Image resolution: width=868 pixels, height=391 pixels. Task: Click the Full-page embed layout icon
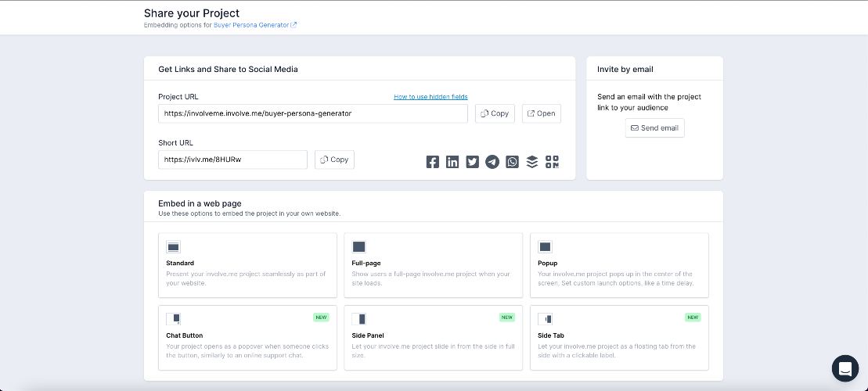[358, 246]
